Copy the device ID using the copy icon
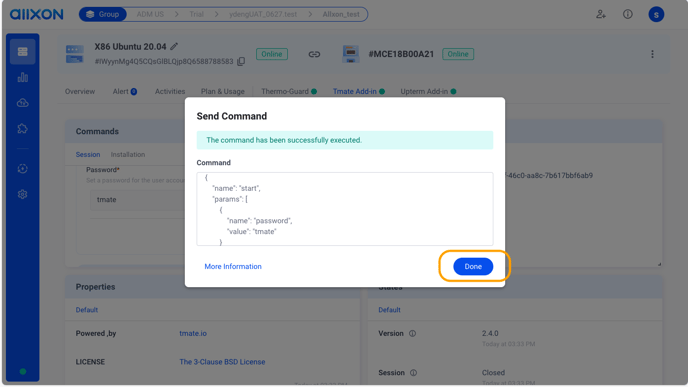 [x=241, y=61]
